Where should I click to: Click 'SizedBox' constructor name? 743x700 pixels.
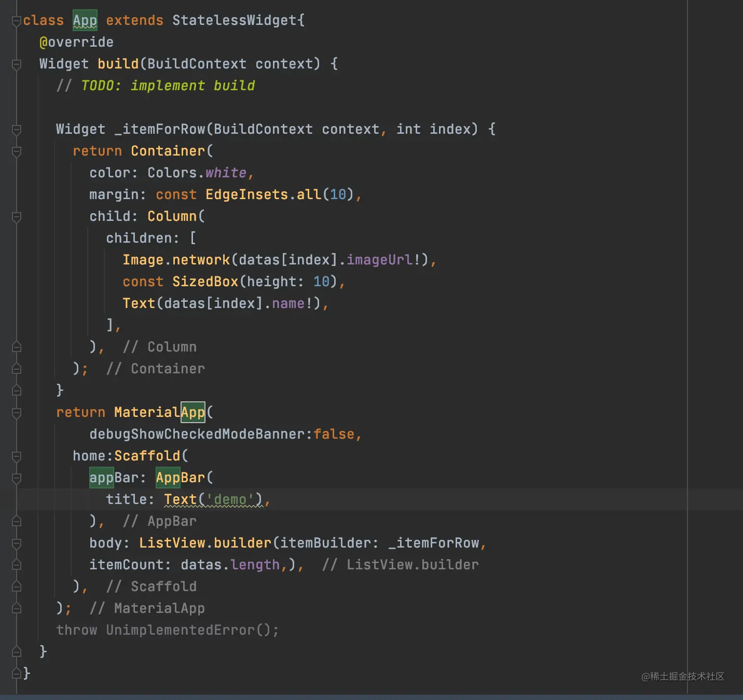(x=205, y=282)
